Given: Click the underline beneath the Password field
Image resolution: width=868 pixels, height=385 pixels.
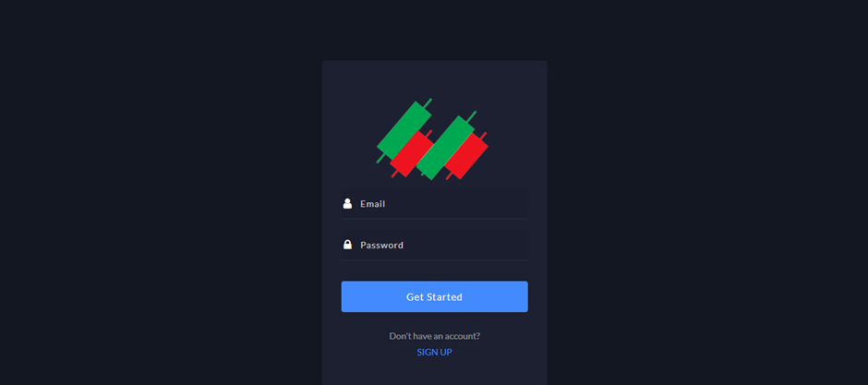Looking at the screenshot, I should tap(434, 259).
